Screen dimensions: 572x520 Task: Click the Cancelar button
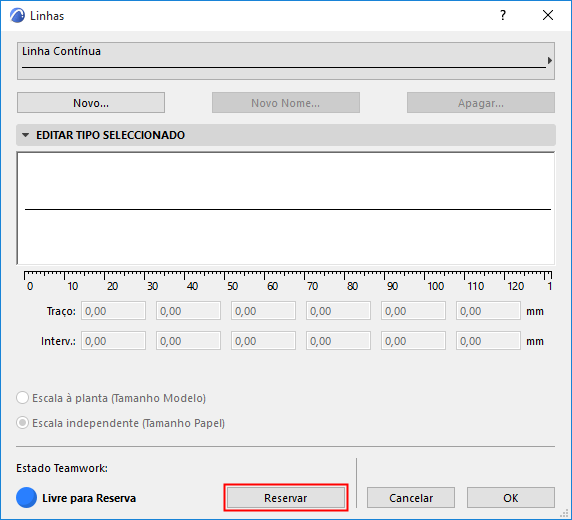tap(411, 498)
